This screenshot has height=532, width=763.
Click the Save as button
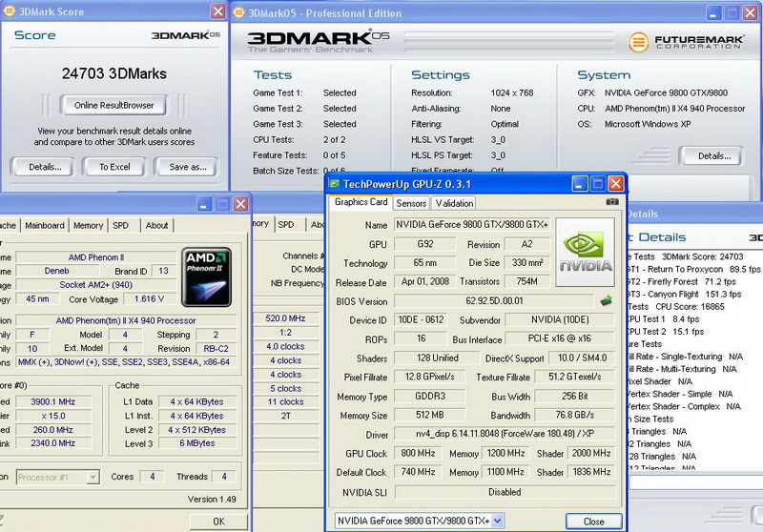pos(187,167)
